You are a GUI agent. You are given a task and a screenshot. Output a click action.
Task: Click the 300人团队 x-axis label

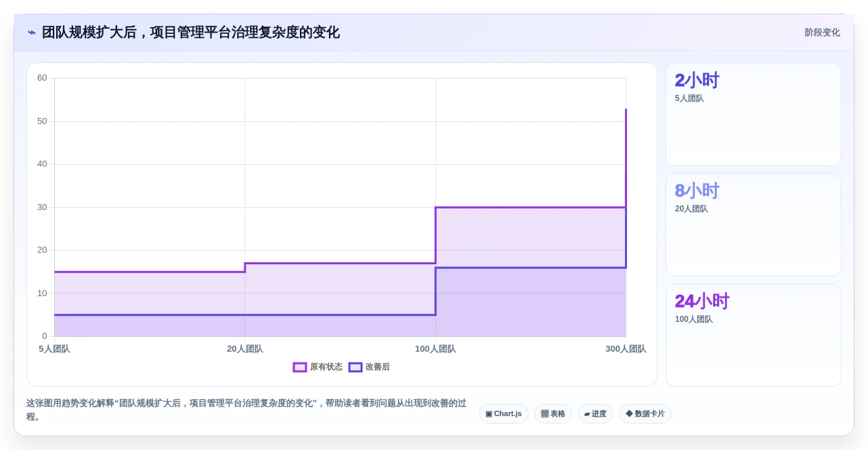coord(626,349)
